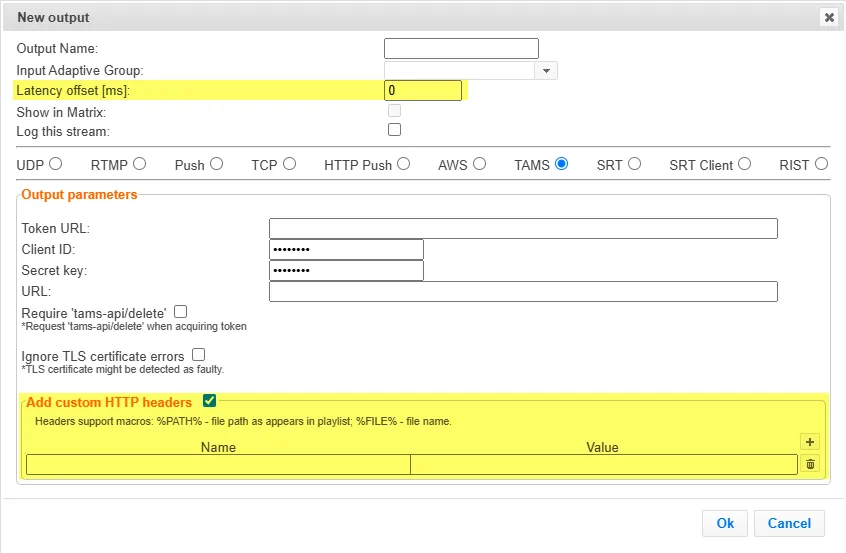Enable Ignore TLS certificate errors
The image size is (846, 553).
pyautogui.click(x=199, y=355)
